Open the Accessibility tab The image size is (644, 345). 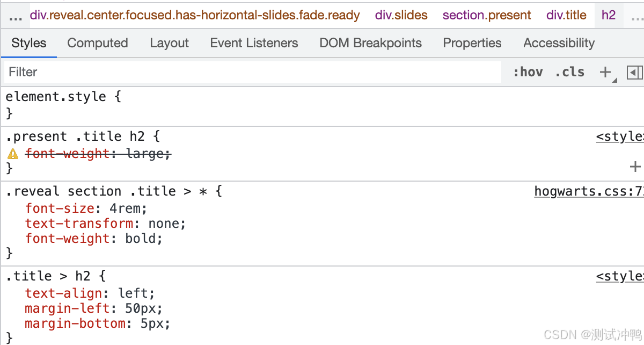559,43
